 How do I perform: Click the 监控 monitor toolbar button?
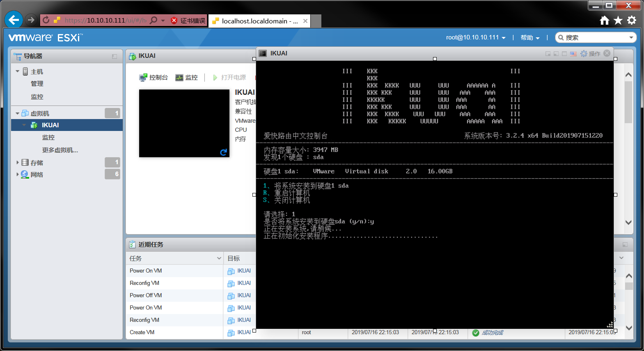click(x=187, y=78)
